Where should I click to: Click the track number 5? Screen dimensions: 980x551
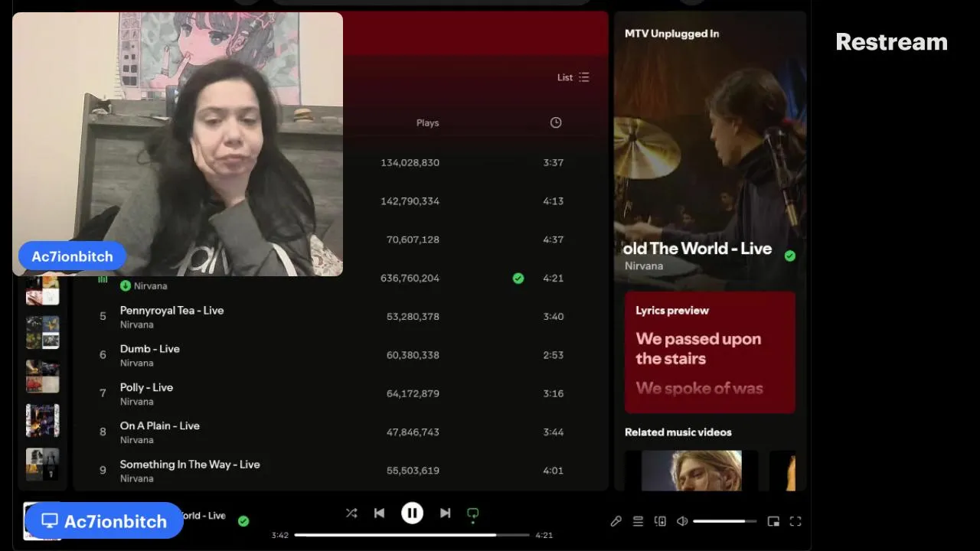103,316
